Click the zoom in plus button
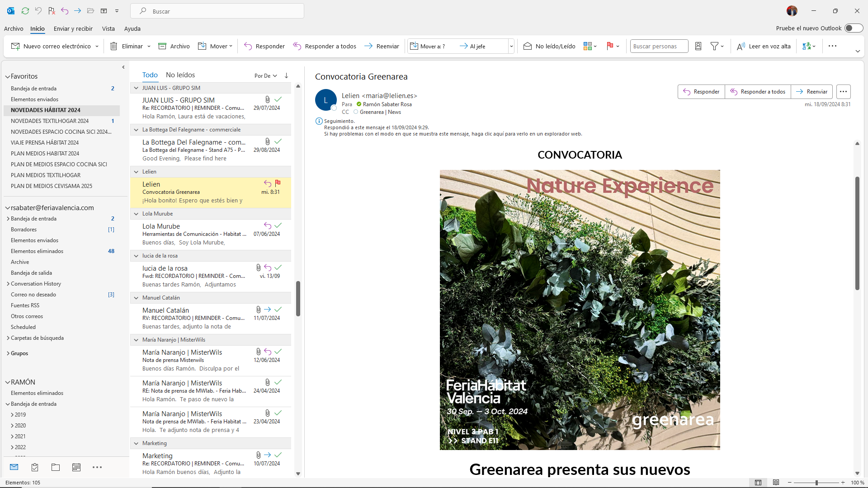 click(x=843, y=483)
